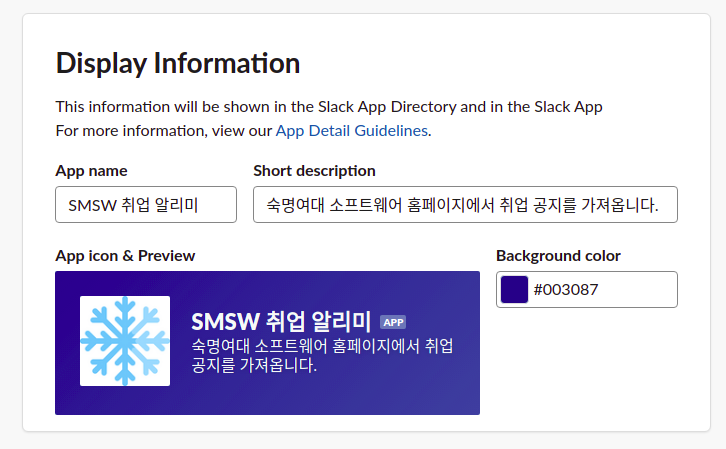726x449 pixels.
Task: Click the Background color label
Action: [558, 256]
